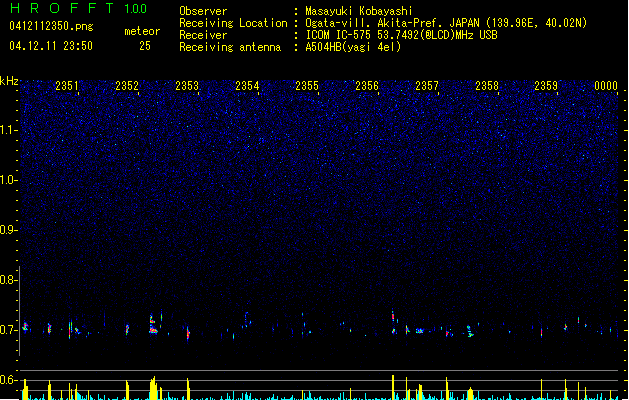Image resolution: width=629 pixels, height=400 pixels.
Task: Click the 0.6 frequency axis label
Action: point(9,380)
